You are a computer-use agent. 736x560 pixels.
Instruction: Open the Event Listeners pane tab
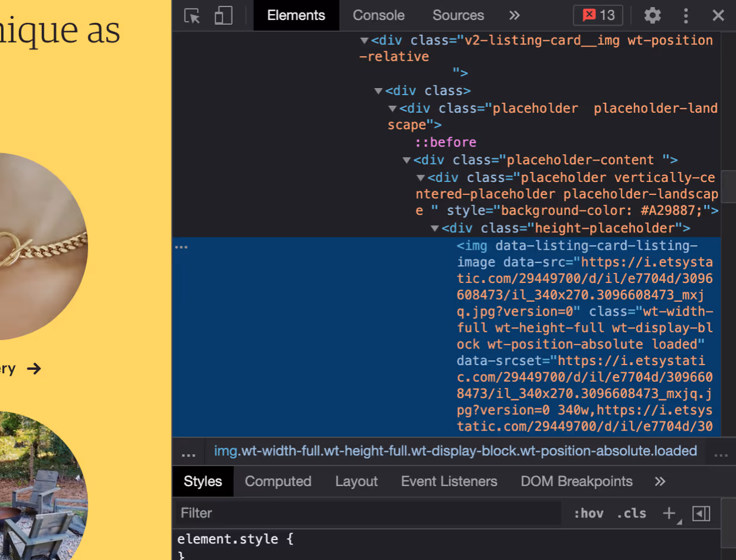(x=449, y=481)
